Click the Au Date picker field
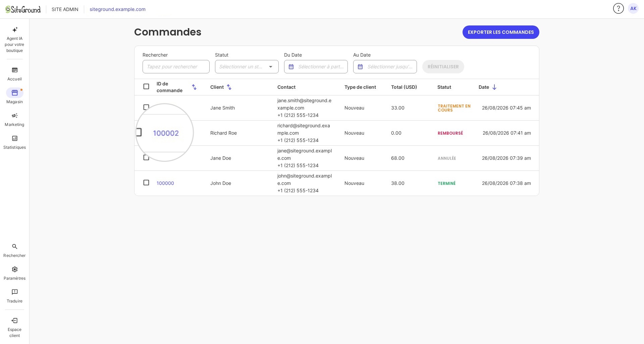This screenshot has height=344, width=644. coord(385,67)
